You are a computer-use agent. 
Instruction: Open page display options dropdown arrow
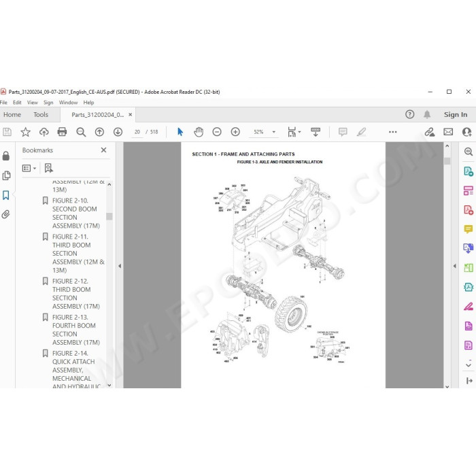(x=300, y=132)
